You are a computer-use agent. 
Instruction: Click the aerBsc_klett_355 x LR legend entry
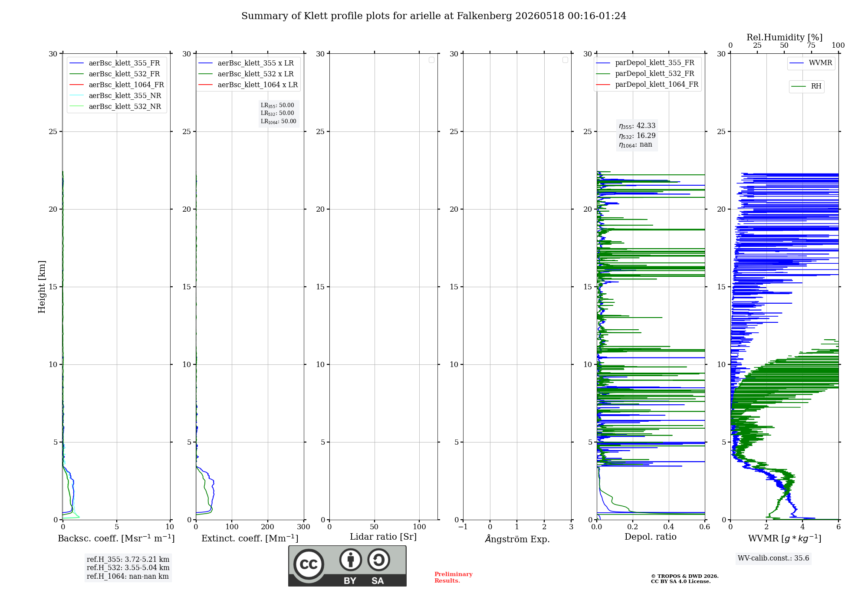coord(247,63)
